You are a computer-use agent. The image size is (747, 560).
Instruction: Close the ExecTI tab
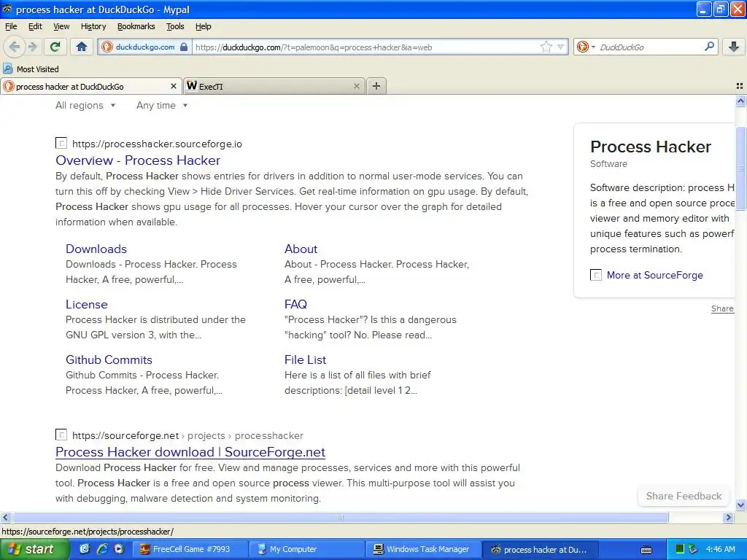point(356,86)
